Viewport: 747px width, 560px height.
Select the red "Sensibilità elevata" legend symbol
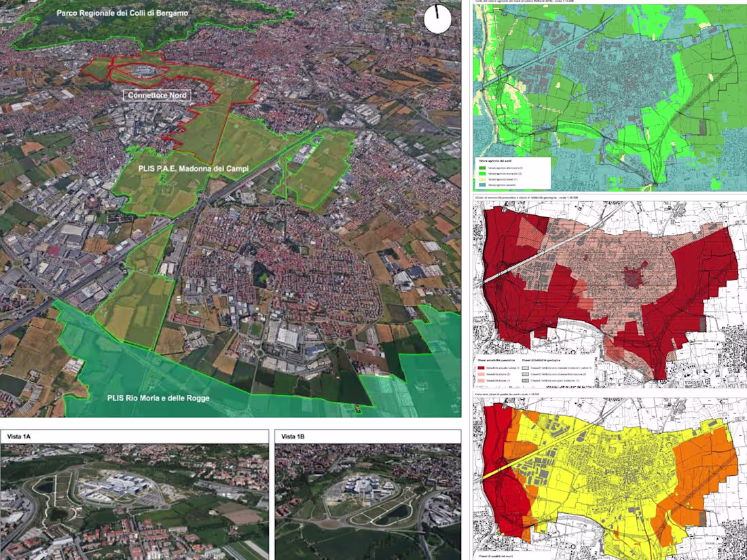tap(481, 367)
